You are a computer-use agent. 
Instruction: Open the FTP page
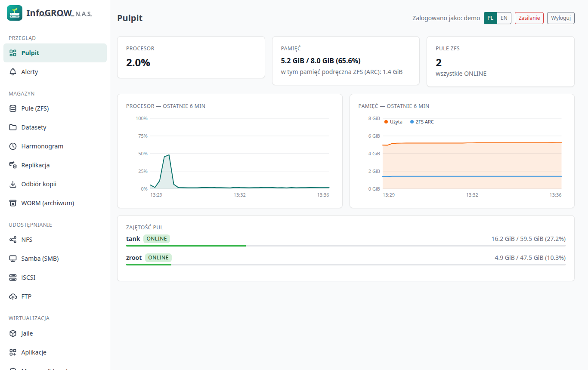(55, 296)
